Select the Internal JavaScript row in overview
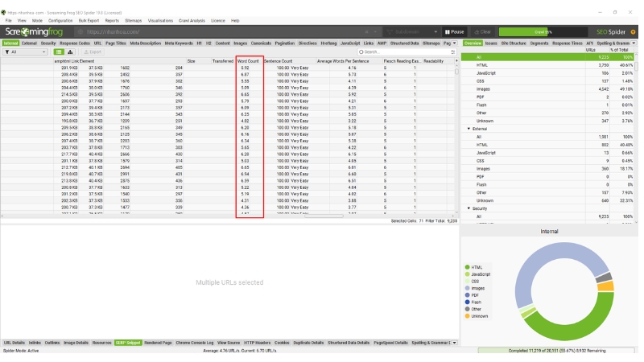 [547, 73]
